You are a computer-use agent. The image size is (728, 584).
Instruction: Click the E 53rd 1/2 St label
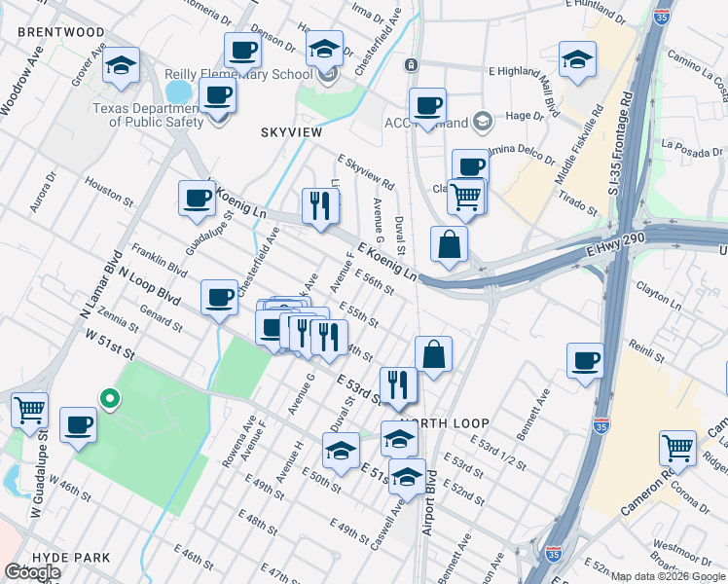[x=498, y=453]
